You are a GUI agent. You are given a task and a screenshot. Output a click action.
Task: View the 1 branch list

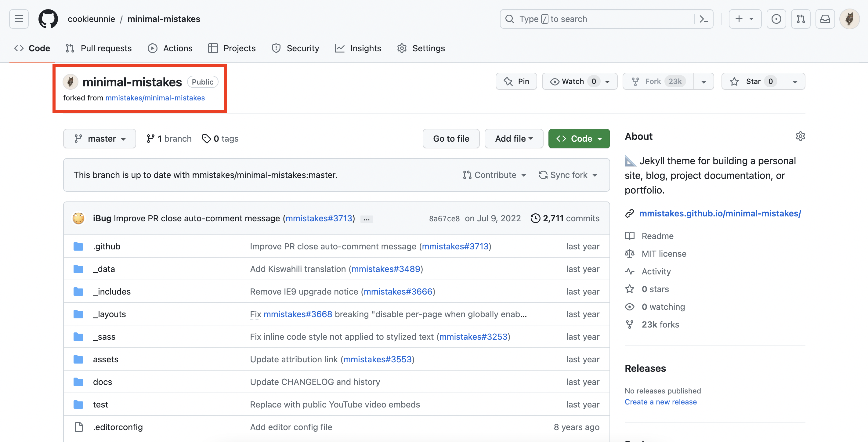[169, 139]
